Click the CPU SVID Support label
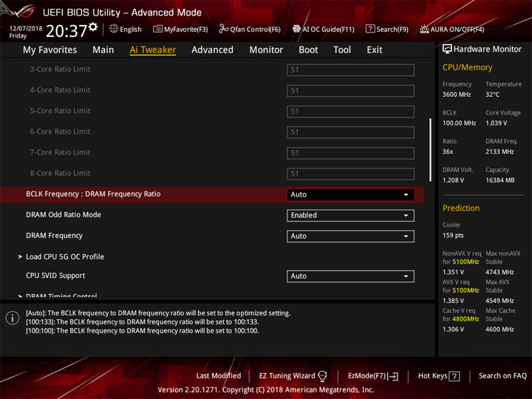This screenshot has height=399, width=532. [55, 276]
